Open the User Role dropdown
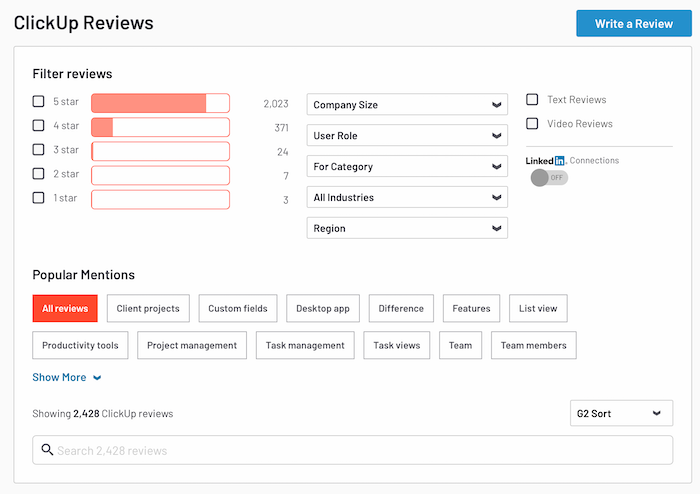This screenshot has height=494, width=700. click(x=407, y=135)
